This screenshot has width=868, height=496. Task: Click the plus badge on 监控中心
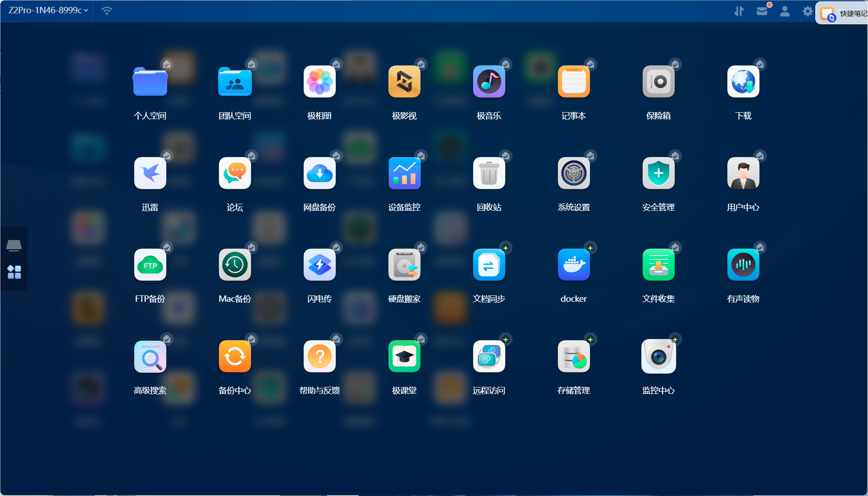click(675, 339)
